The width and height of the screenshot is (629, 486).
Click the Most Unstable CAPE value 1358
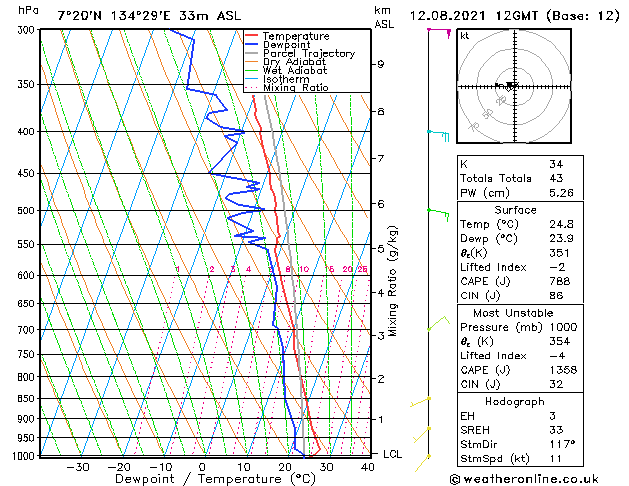(563, 370)
